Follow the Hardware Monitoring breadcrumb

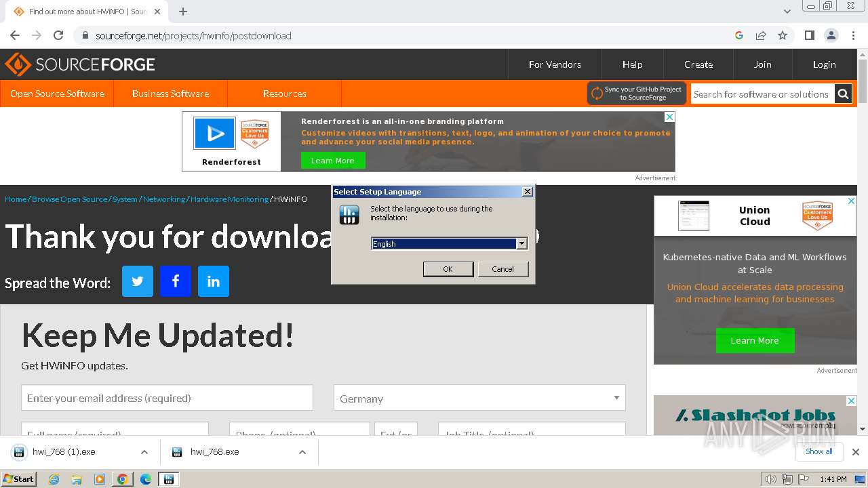pos(229,199)
